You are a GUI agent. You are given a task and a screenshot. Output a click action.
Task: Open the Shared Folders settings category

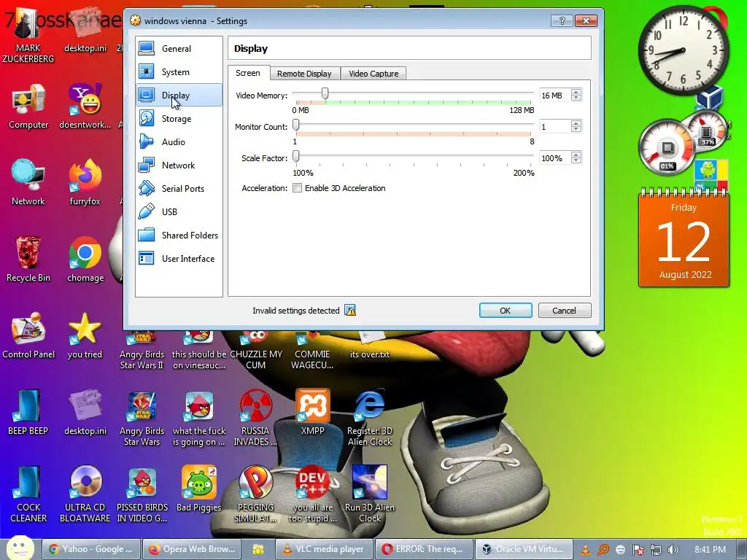coord(179,236)
